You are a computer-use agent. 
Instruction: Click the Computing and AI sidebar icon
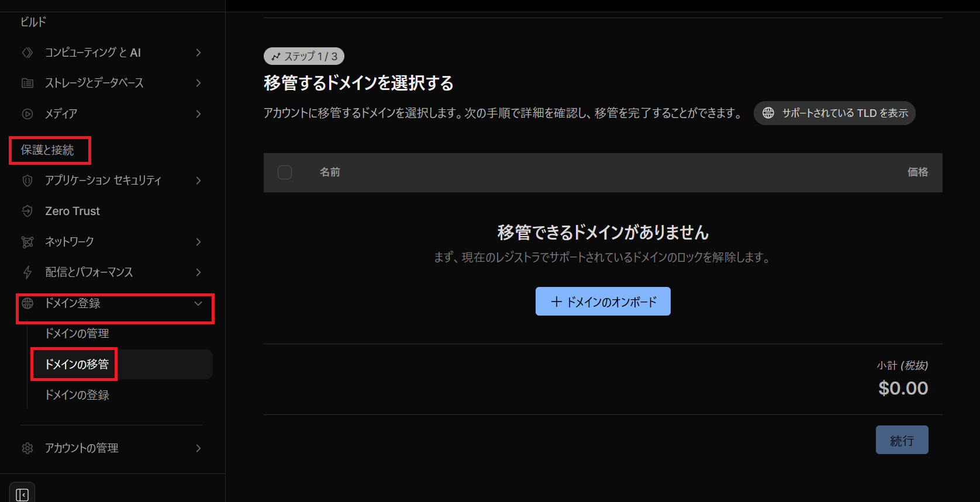pyautogui.click(x=27, y=53)
